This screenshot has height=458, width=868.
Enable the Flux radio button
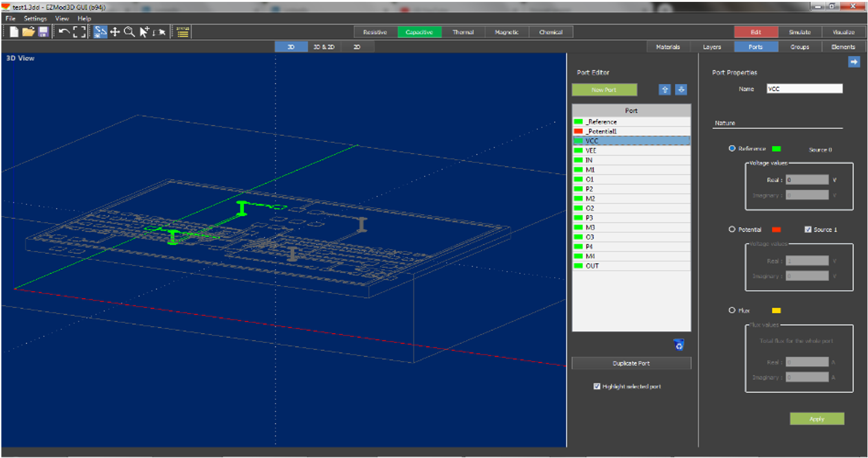click(732, 311)
